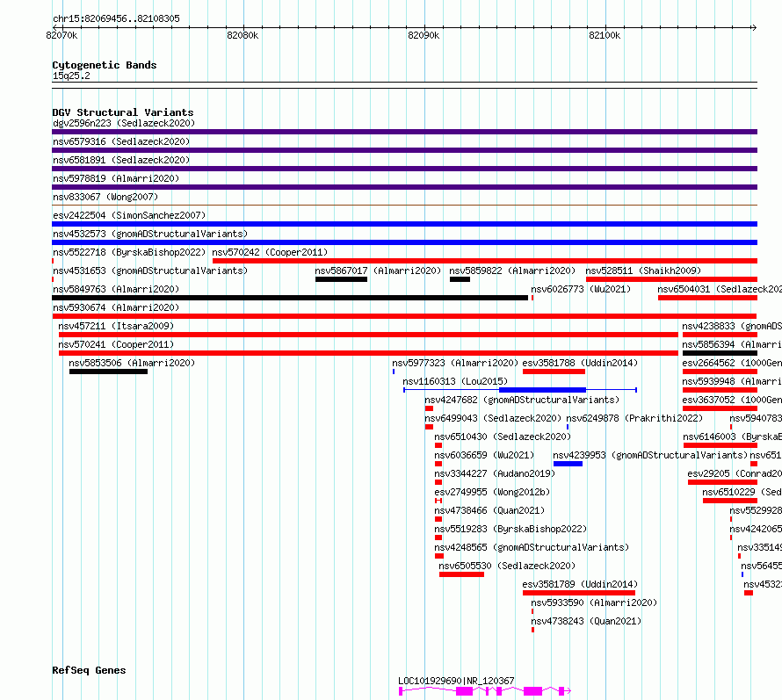
Task: Click the nsv4238833 variant label
Action: click(x=732, y=326)
